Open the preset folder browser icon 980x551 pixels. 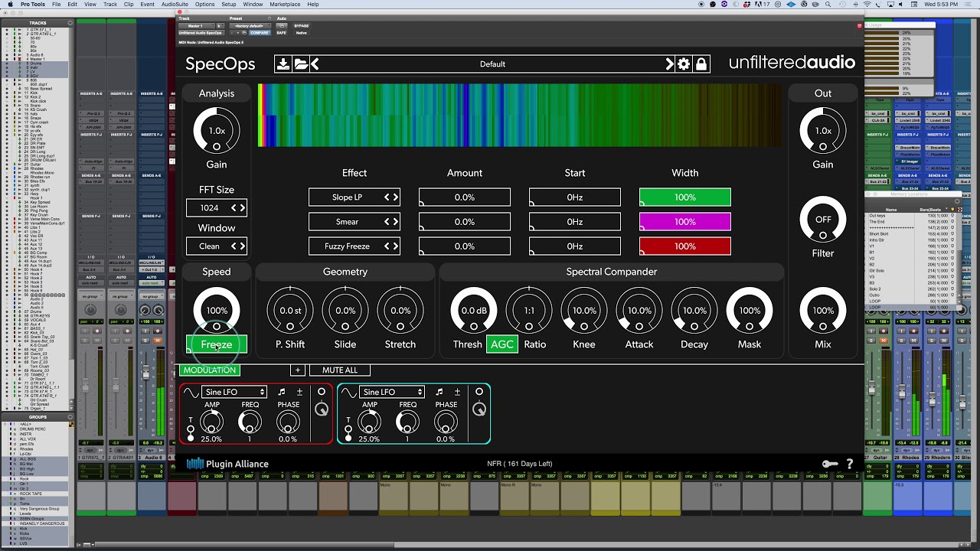(301, 64)
